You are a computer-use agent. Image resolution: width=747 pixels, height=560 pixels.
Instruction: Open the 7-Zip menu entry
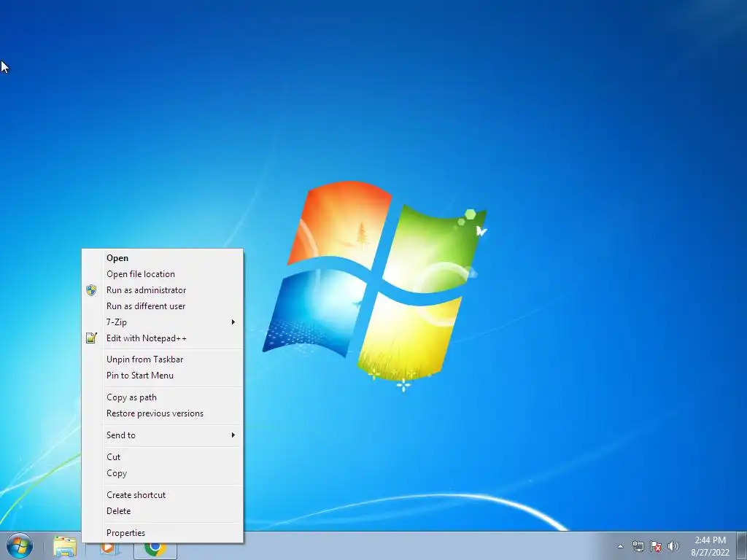coord(163,322)
